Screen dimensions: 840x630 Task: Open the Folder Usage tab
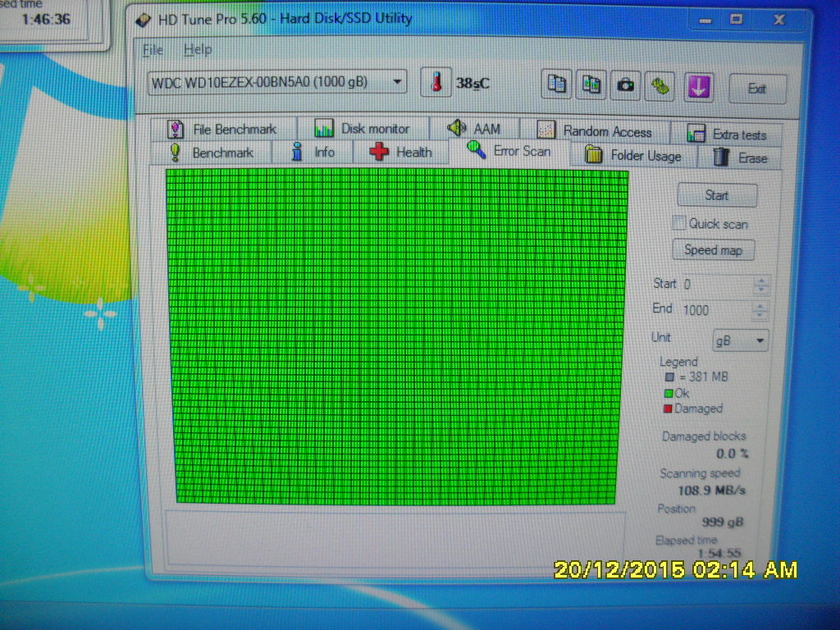[633, 155]
